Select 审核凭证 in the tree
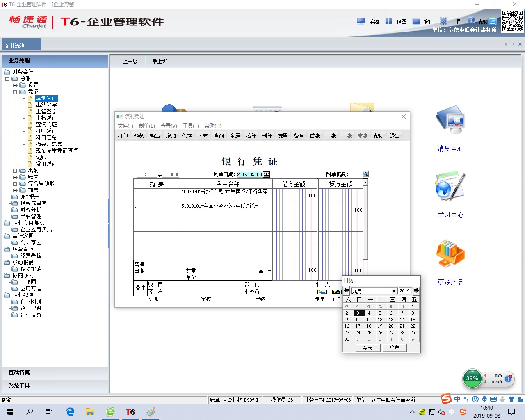The image size is (525, 420). 46,118
